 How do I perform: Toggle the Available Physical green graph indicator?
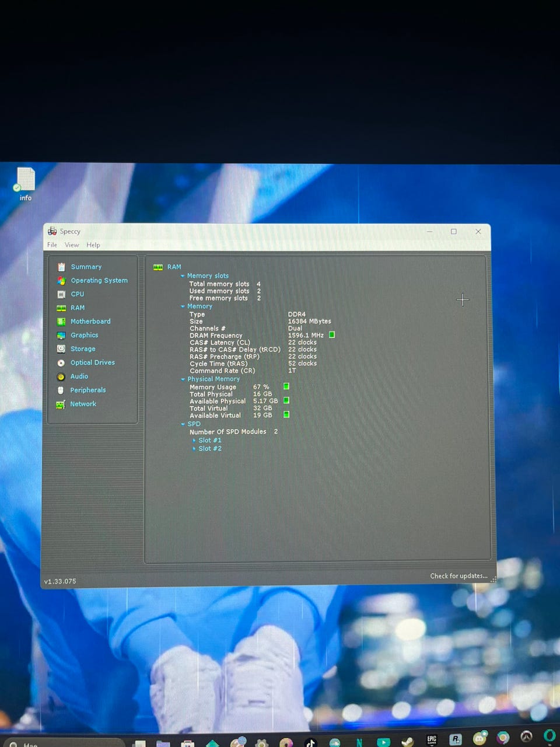tap(286, 400)
